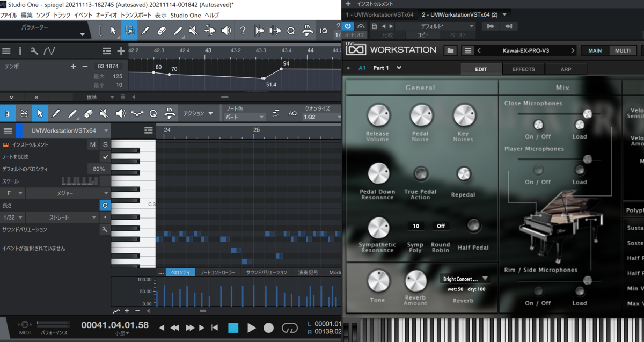This screenshot has height=342, width=644.
Task: Select the Bend tool in top toolbar
Action: 210,31
